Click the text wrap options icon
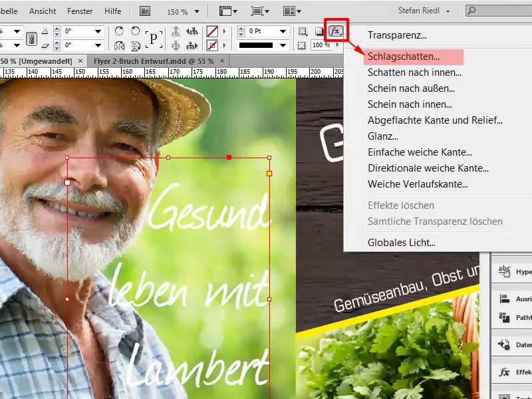The width and height of the screenshot is (532, 399). pos(303,31)
